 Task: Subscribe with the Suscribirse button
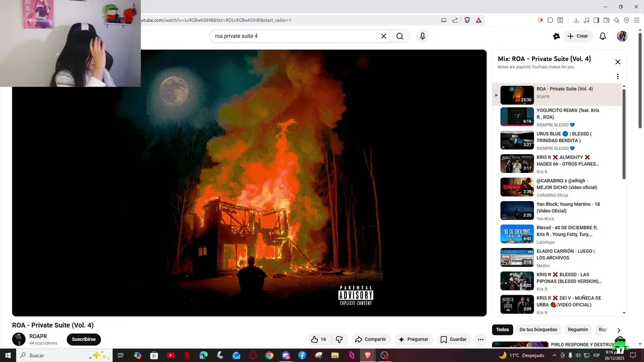(x=84, y=339)
